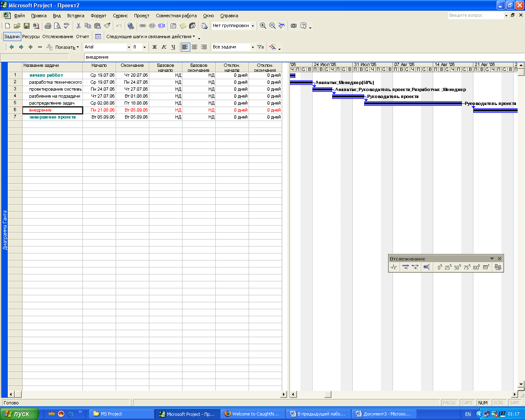Toggle Bold (Ж) formatting

tap(155, 47)
